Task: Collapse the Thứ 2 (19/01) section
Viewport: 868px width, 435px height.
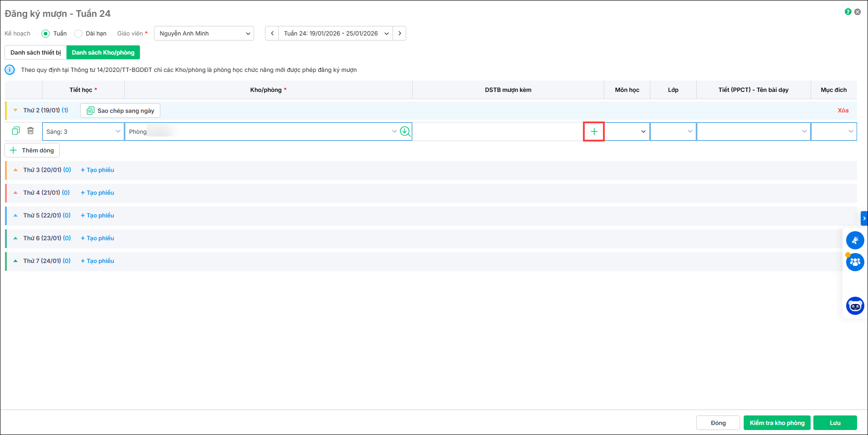Action: (15, 110)
